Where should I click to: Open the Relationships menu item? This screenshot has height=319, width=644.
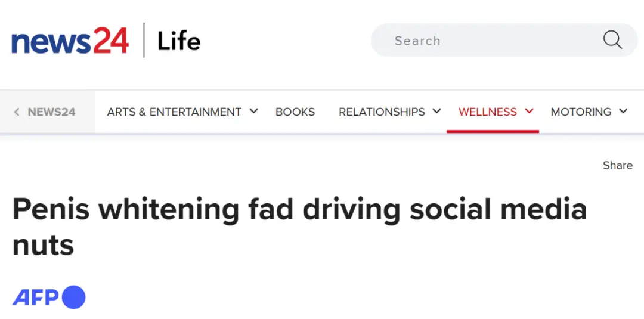[x=382, y=112]
